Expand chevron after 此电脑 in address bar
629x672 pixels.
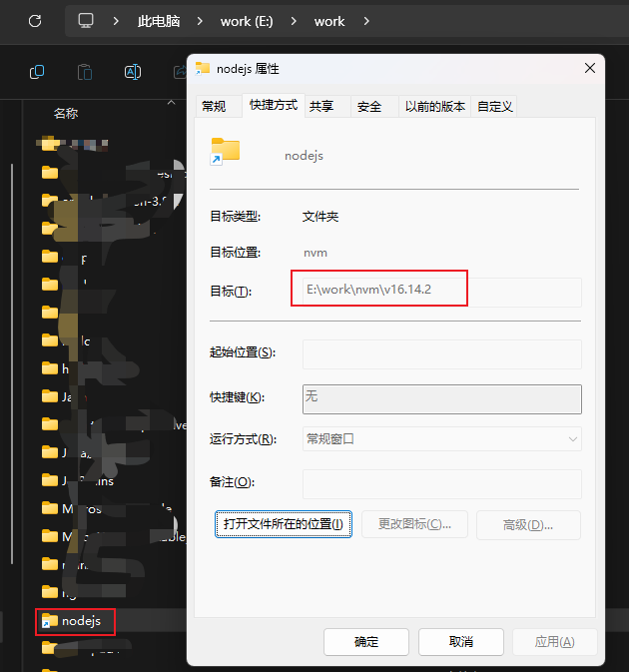[x=200, y=21]
